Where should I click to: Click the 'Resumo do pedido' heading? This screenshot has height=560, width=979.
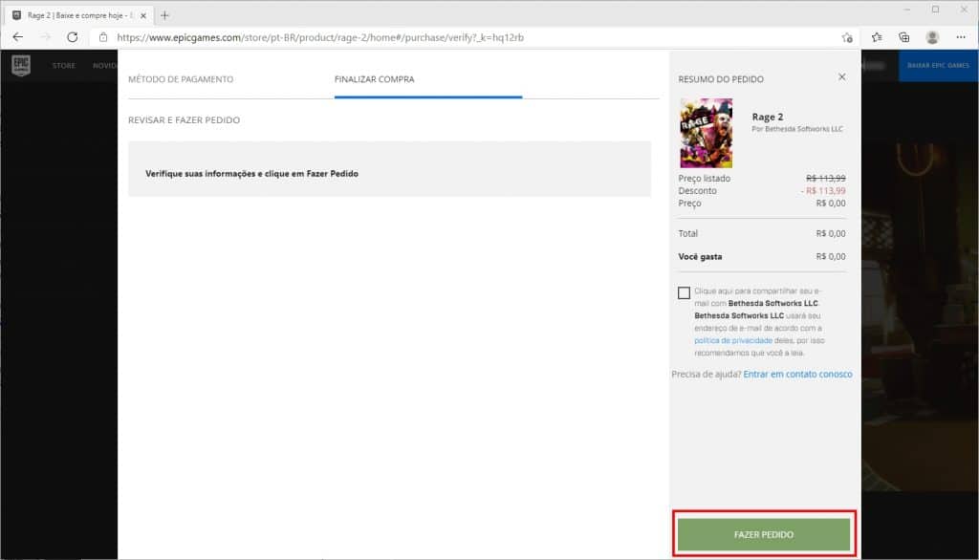(721, 79)
